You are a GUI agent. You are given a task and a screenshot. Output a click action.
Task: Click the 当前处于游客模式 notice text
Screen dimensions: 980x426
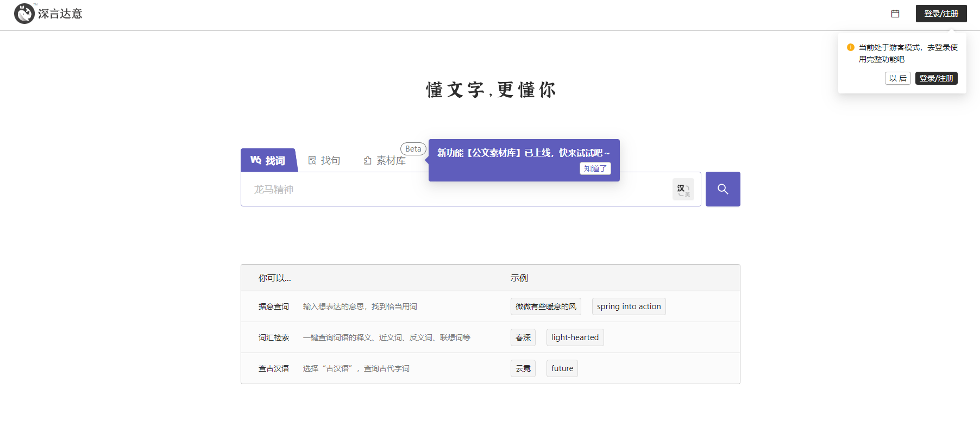(x=908, y=53)
